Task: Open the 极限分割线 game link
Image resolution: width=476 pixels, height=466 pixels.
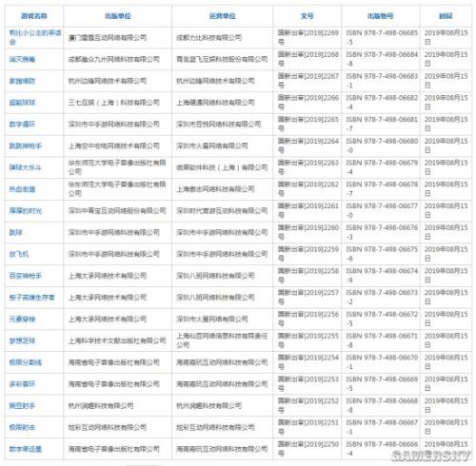Action: click(25, 362)
